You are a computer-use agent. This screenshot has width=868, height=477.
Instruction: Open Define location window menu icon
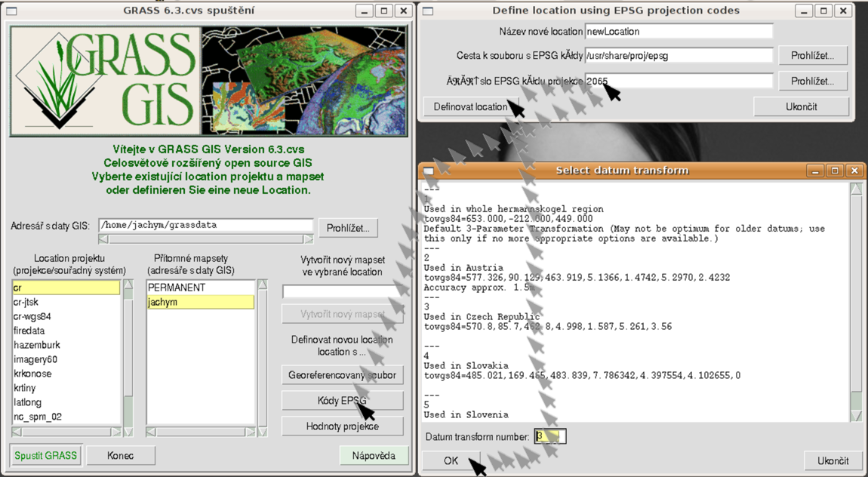428,11
